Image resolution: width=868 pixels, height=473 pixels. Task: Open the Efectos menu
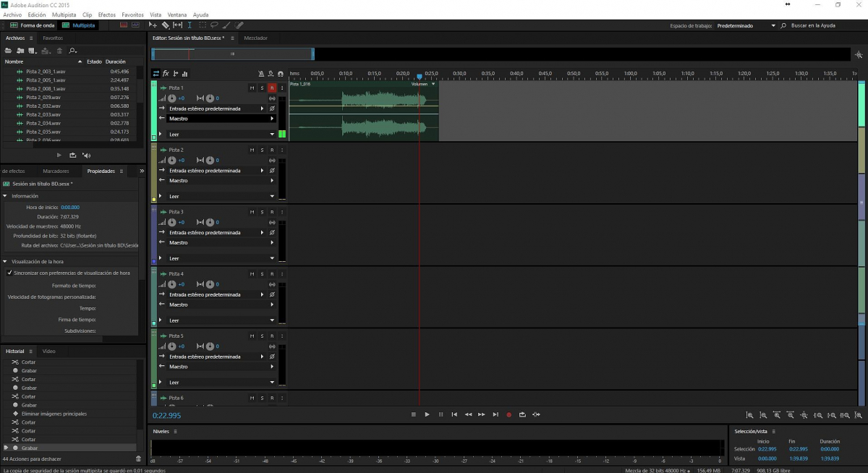(106, 14)
